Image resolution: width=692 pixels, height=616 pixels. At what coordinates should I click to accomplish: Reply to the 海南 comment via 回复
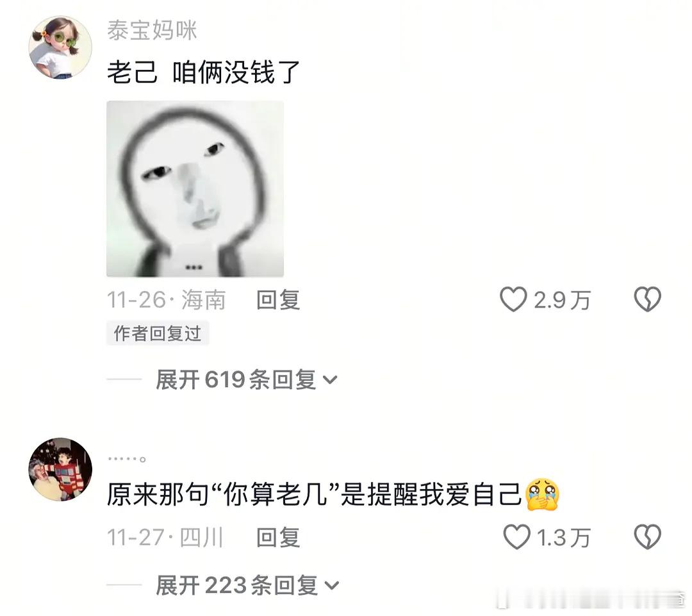coord(279,300)
